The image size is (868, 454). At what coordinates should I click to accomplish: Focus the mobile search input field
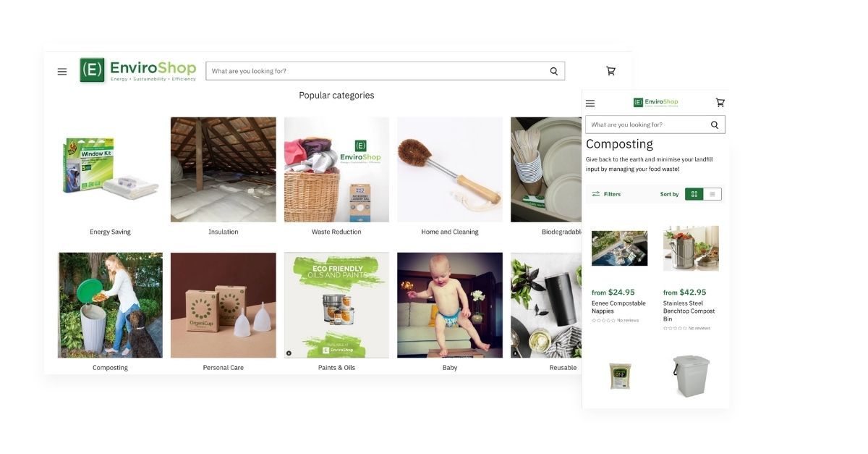pos(655,125)
